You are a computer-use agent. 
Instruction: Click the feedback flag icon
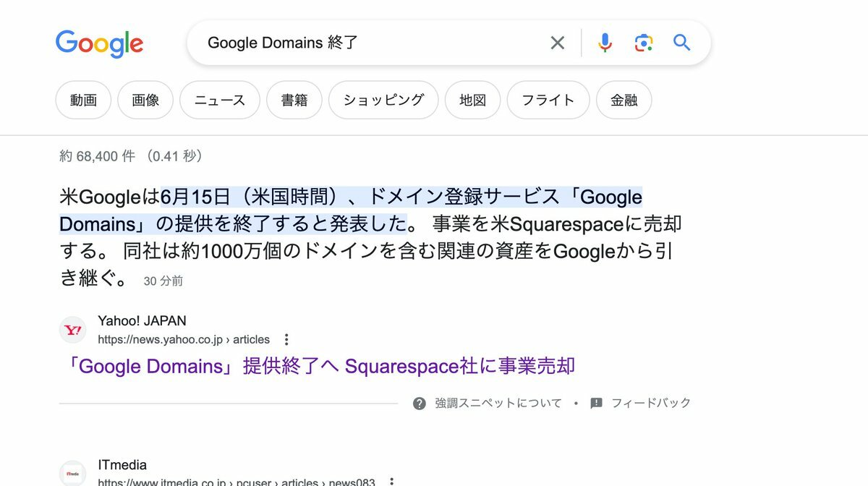(596, 403)
